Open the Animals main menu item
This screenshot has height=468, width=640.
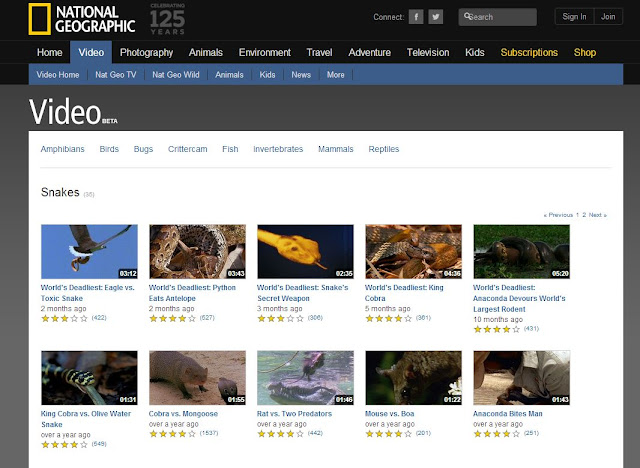205,52
